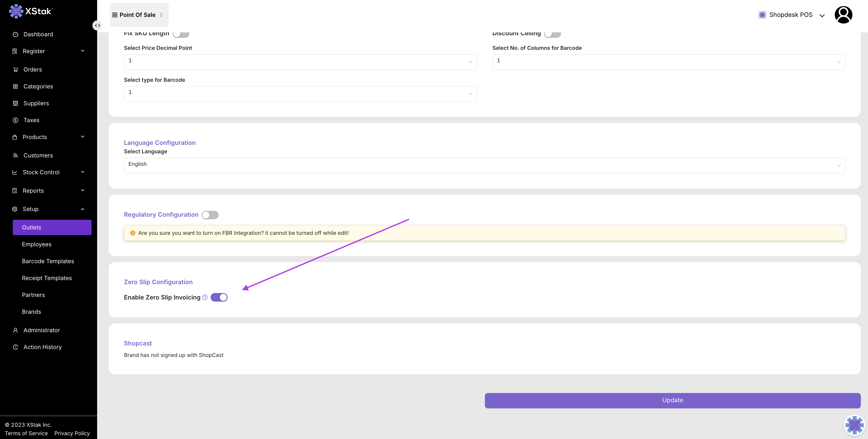This screenshot has width=868, height=439.
Task: Click the Language Configuration heading
Action: 159,143
